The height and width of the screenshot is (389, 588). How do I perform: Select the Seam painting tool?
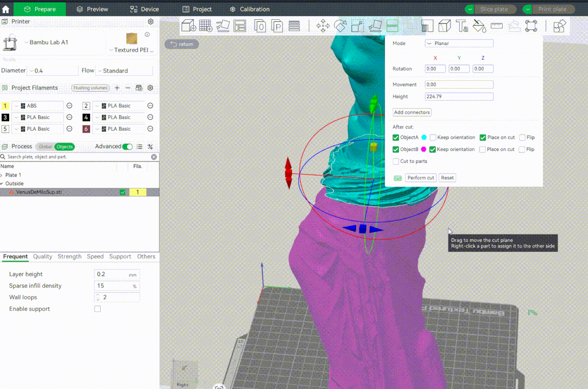[x=444, y=26]
